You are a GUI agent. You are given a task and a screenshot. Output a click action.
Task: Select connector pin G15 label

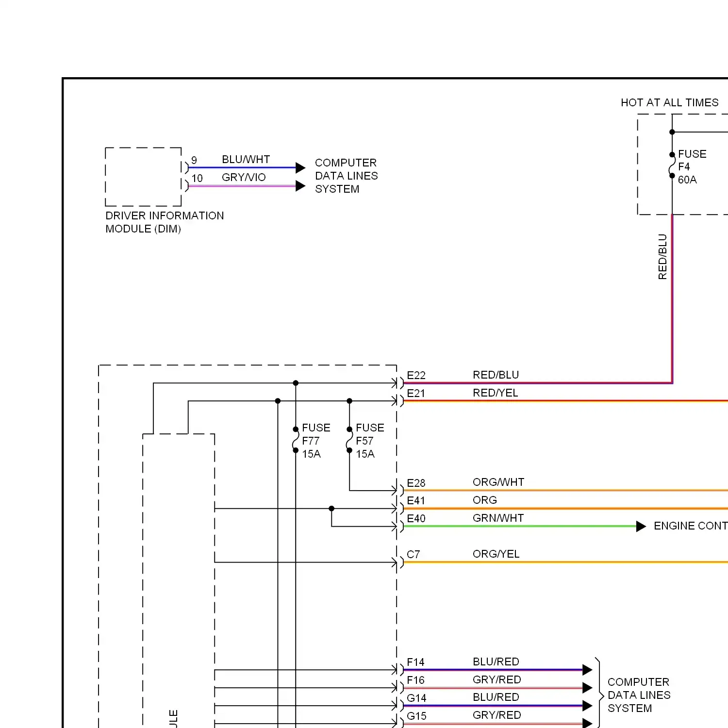click(x=416, y=716)
